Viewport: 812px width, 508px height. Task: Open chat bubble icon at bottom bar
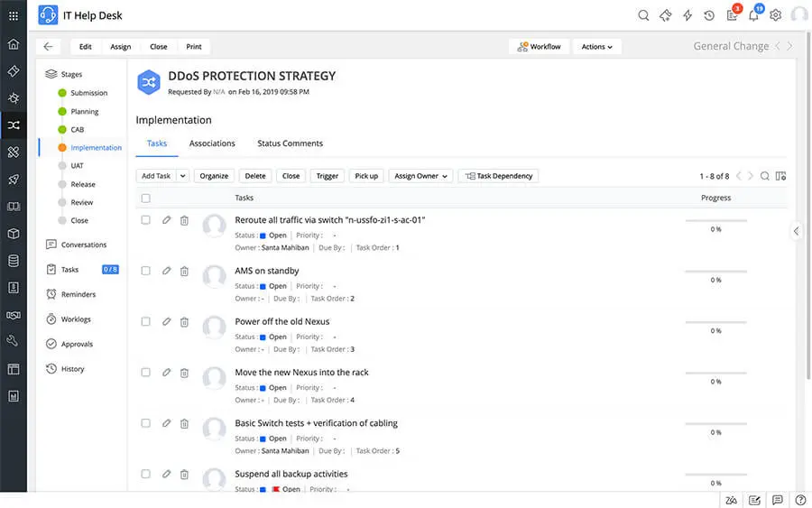[778, 500]
